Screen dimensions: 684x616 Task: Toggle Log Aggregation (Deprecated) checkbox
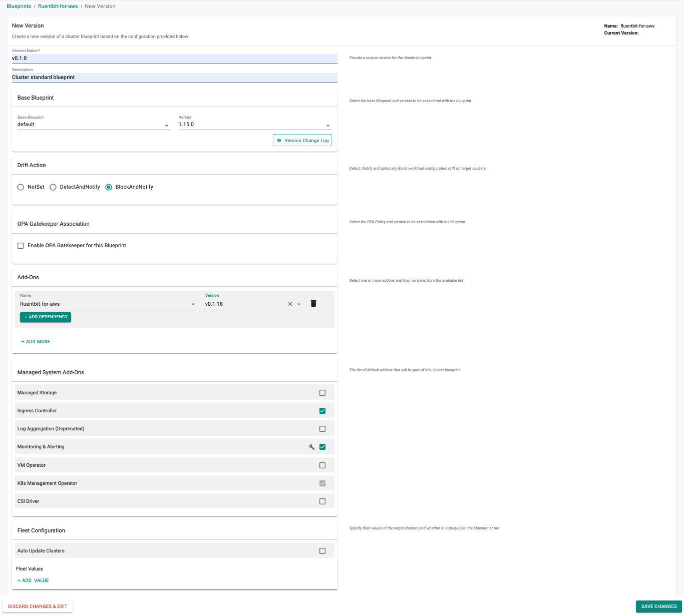(x=322, y=429)
